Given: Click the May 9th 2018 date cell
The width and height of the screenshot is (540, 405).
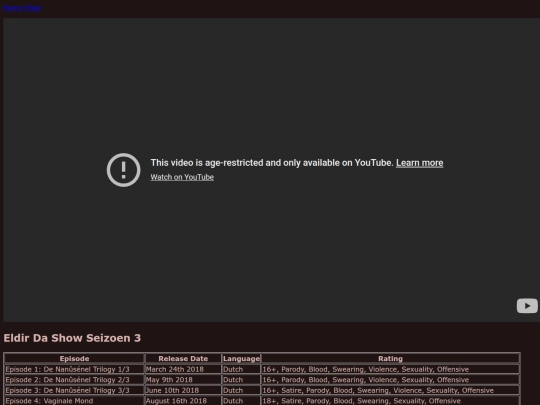Looking at the screenshot, I should click(183, 380).
